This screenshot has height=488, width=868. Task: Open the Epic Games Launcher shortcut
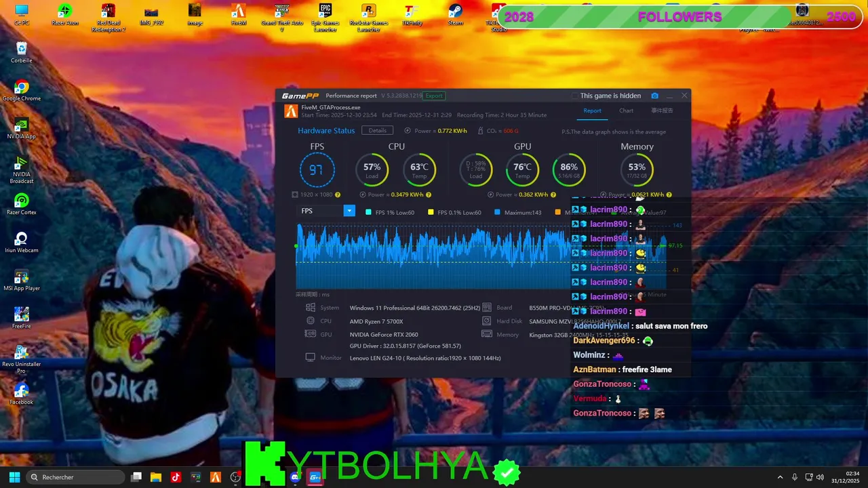[x=325, y=18]
